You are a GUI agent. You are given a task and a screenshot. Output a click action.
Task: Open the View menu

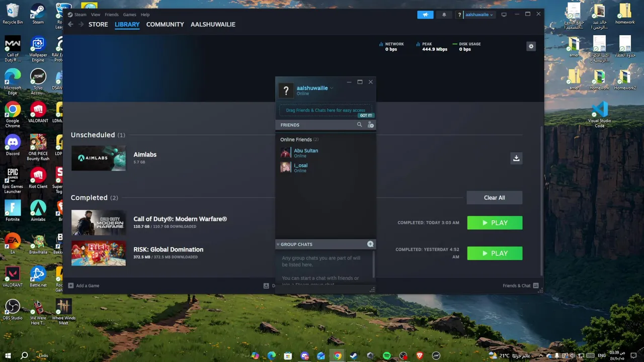pos(95,15)
